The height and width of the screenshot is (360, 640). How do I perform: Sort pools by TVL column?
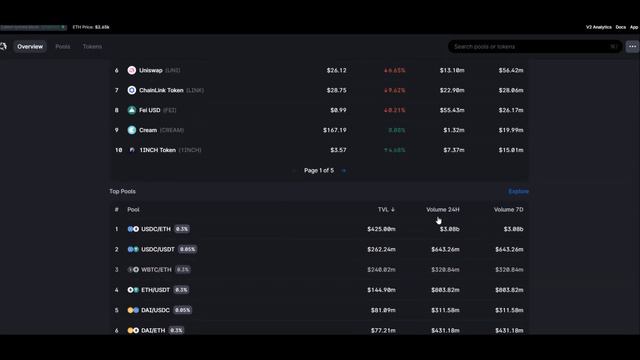click(386, 210)
